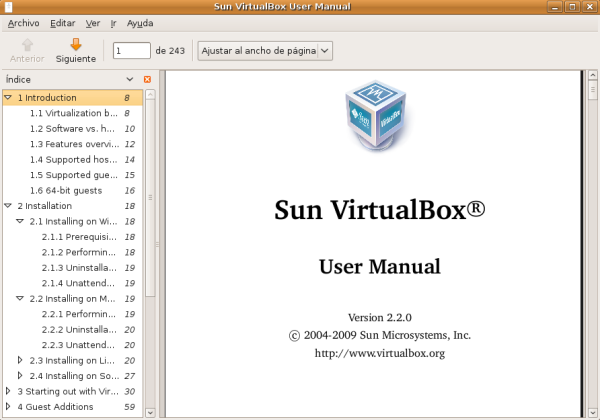Close the Índice sidebar panel

pos(147,78)
